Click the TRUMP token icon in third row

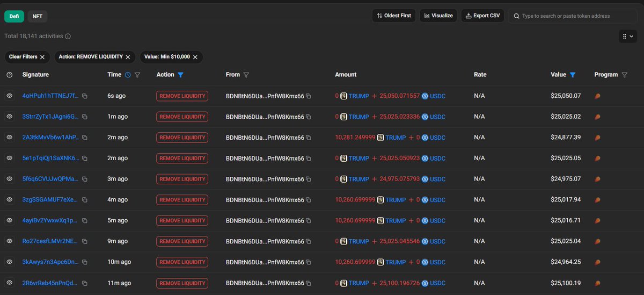point(380,138)
